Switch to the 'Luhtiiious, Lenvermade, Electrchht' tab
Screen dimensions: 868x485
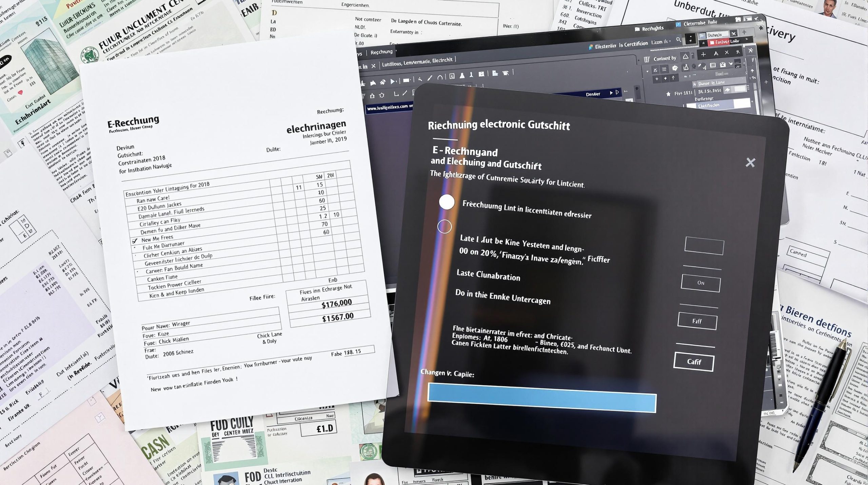417,62
